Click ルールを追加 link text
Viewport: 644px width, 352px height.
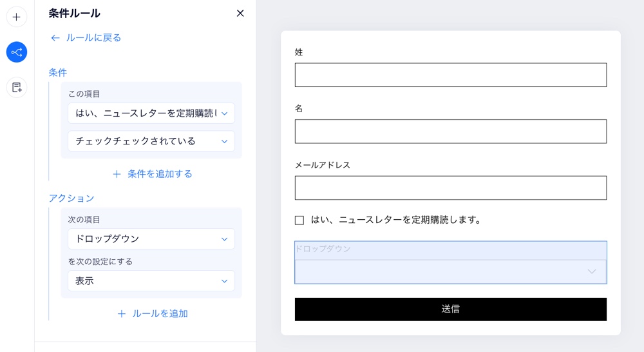point(160,314)
